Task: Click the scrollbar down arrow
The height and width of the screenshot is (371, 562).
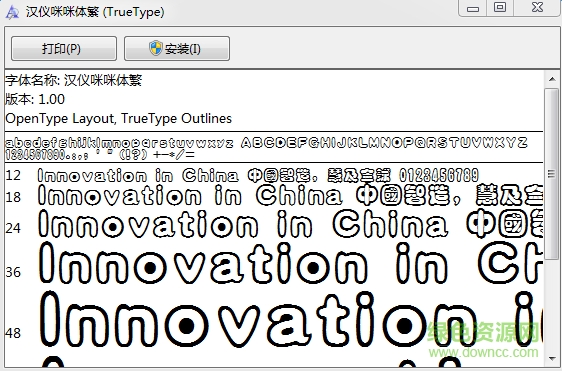Action: (x=551, y=358)
